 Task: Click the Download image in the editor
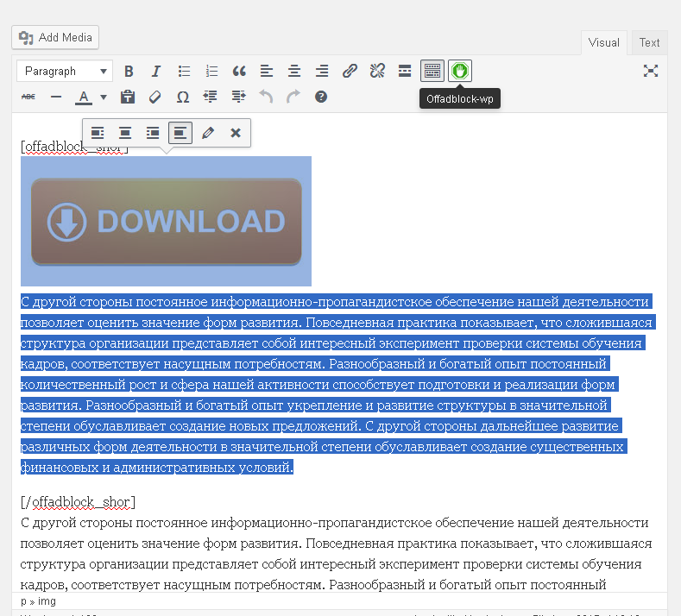coord(166,221)
